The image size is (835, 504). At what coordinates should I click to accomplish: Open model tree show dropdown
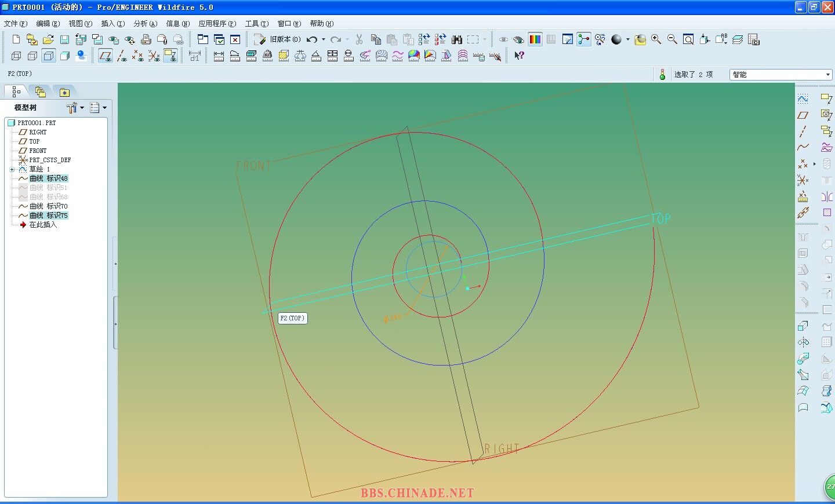pyautogui.click(x=98, y=108)
